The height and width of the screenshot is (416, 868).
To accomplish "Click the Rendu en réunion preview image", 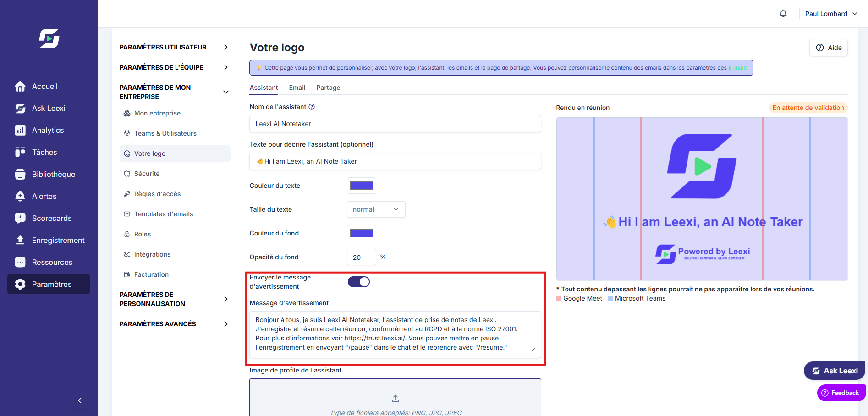I will point(702,199).
